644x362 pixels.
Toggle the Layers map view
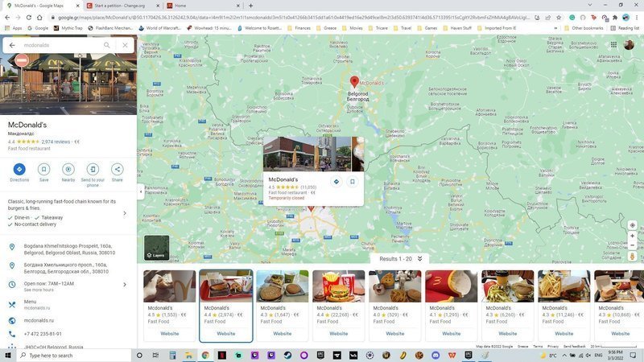pyautogui.click(x=156, y=248)
